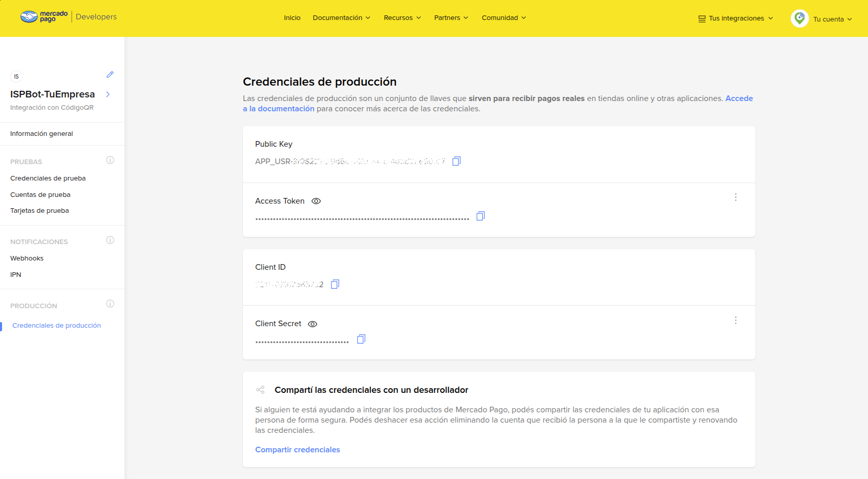
Task: Copy the Access Token to clipboard
Action: tap(480, 216)
